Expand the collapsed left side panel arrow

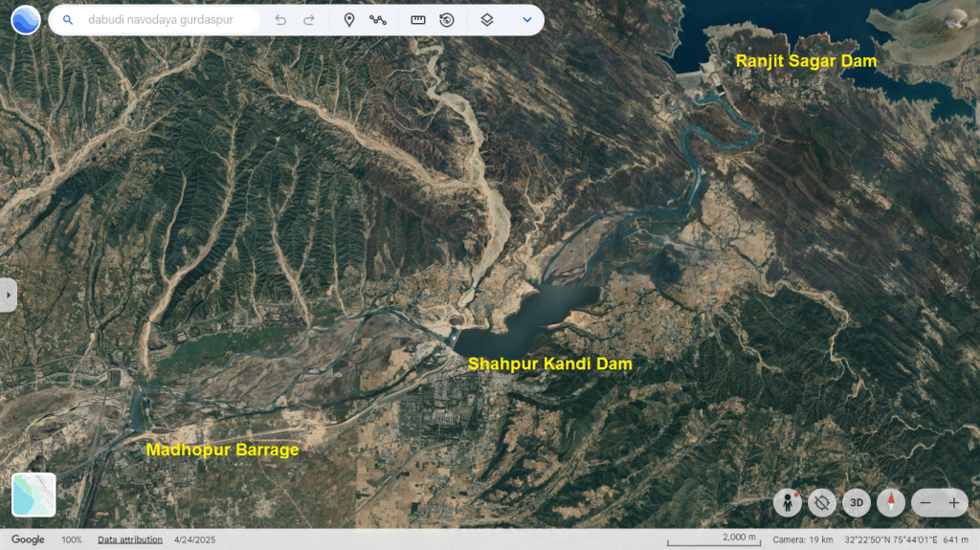click(8, 295)
